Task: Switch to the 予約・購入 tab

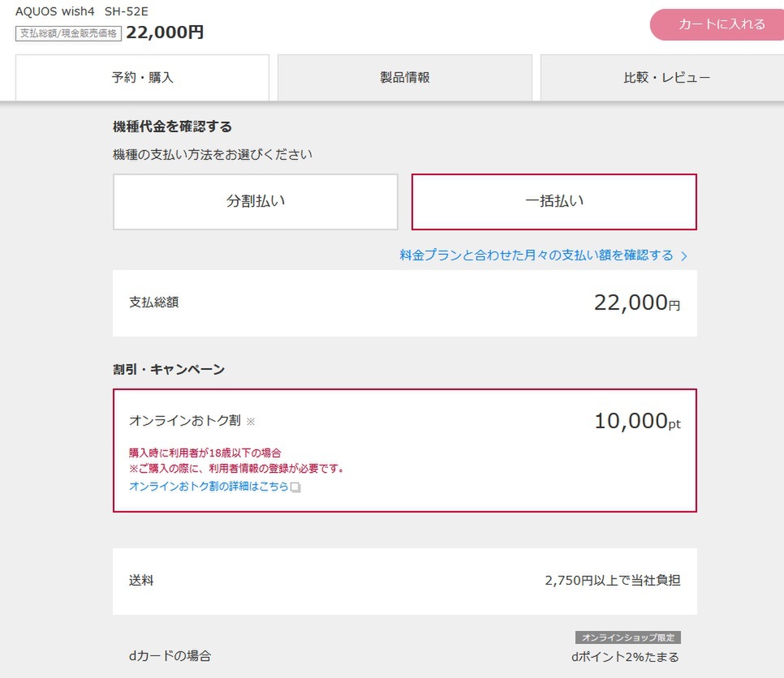Action: tap(142, 78)
